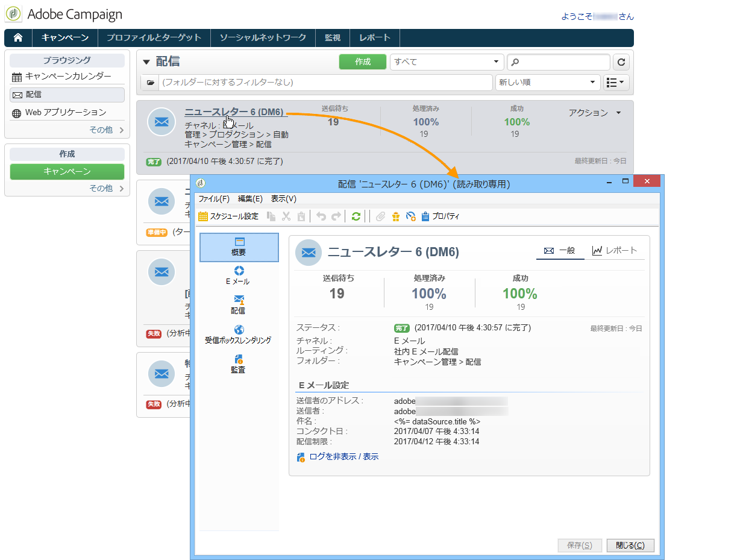Collapse the 配信 header triangle

click(146, 62)
